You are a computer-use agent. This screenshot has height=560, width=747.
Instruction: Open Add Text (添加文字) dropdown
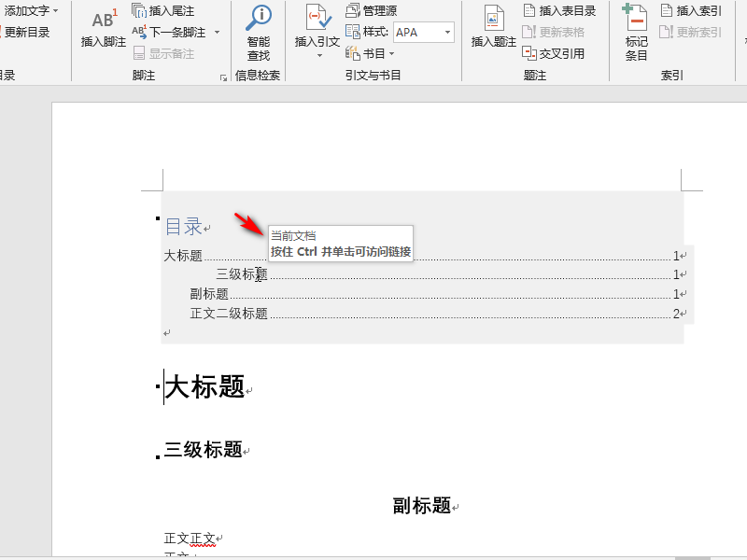(x=30, y=10)
